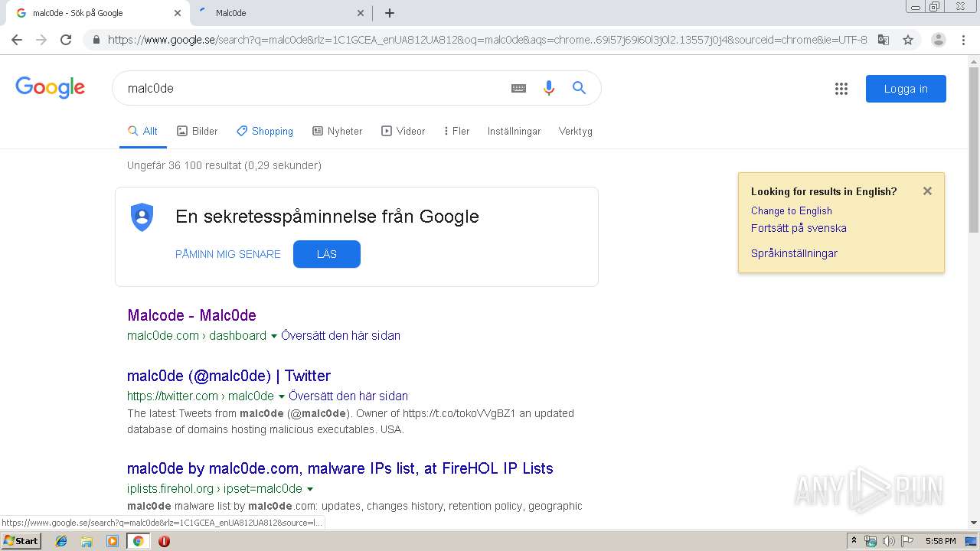Open a new tab with the plus button

coord(390,13)
